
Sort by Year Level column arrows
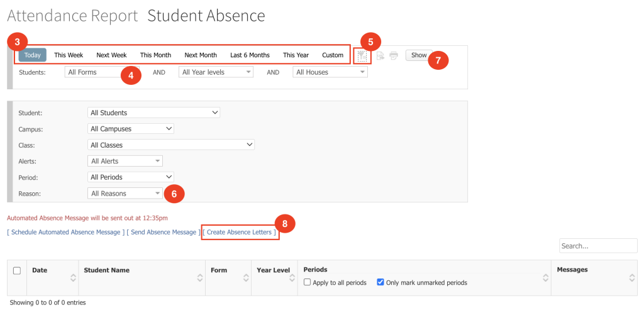point(292,278)
